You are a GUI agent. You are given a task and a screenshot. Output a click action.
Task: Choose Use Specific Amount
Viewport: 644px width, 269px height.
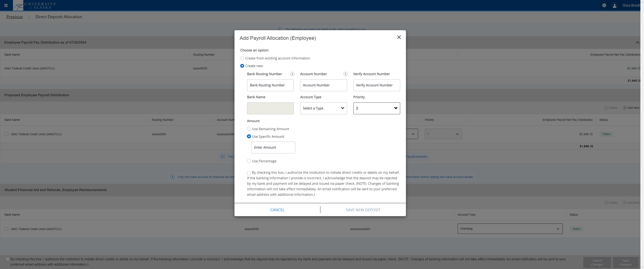(249, 136)
